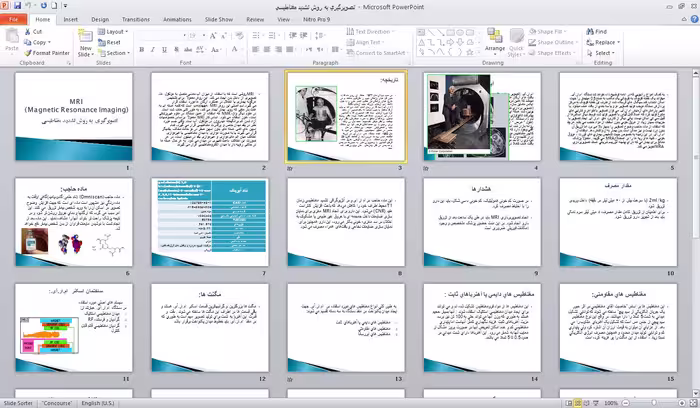Screen dimensions: 700x408
Task: Open the Columns button
Action: [337, 50]
